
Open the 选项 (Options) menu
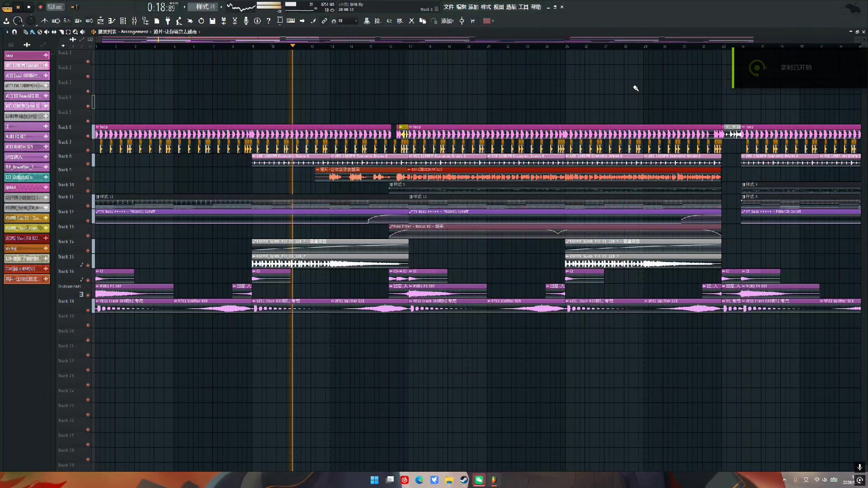tap(511, 7)
